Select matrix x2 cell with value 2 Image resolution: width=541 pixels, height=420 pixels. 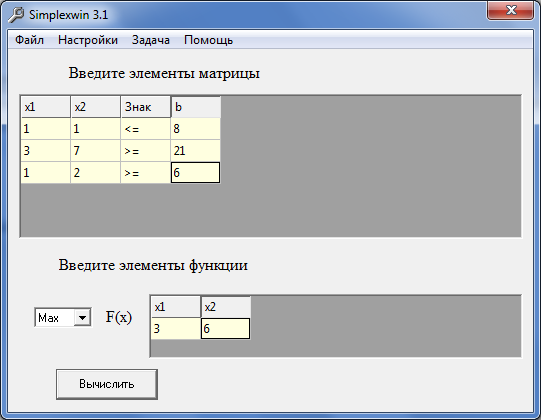96,173
